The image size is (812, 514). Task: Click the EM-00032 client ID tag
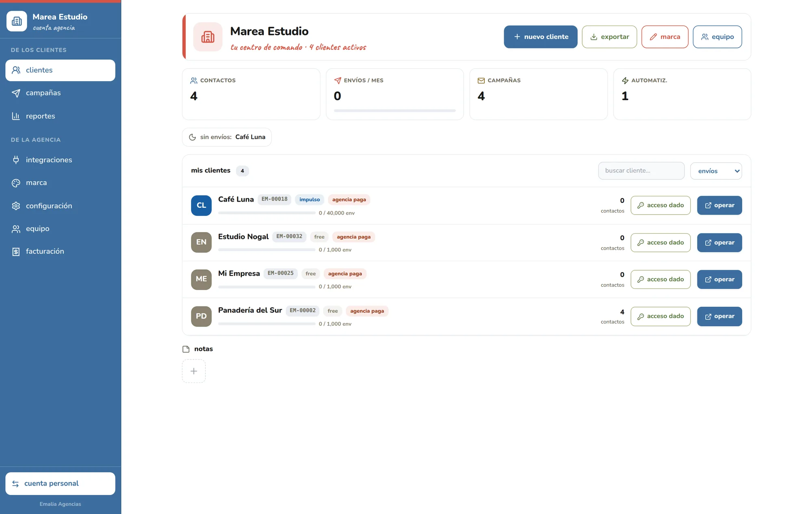289,237
